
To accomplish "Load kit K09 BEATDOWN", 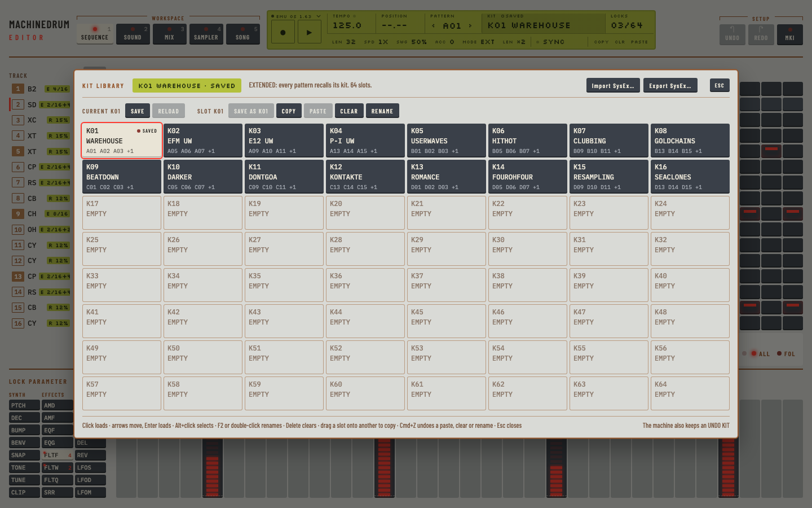I will (122, 176).
